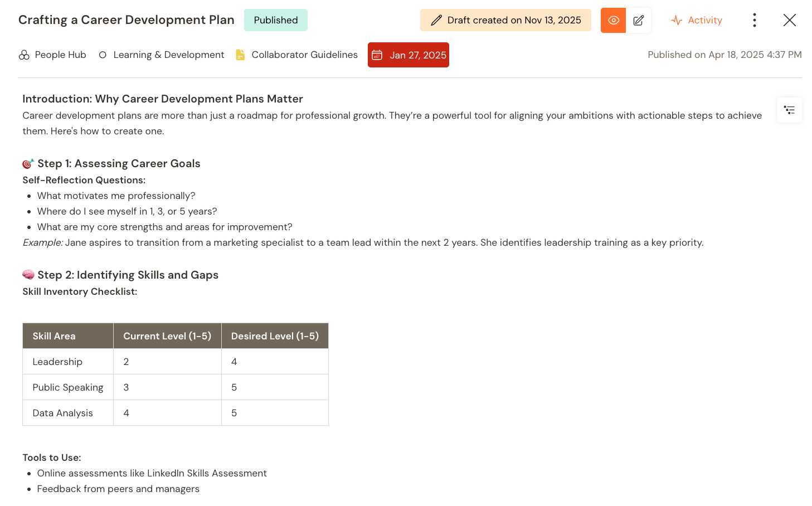
Task: Click the Published status chip
Action: (x=275, y=20)
